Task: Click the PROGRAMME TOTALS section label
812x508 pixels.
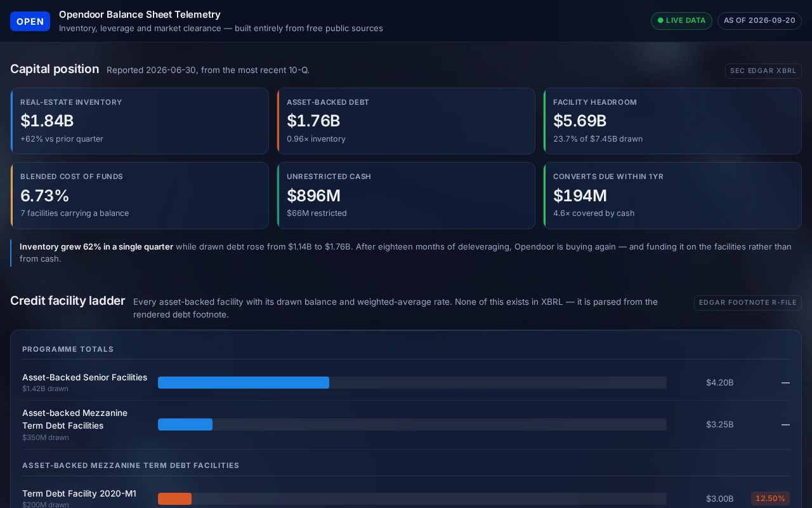Action: 68,349
